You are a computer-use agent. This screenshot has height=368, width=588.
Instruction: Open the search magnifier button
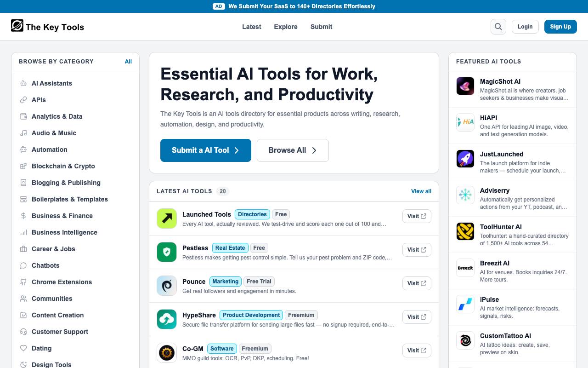coord(498,27)
